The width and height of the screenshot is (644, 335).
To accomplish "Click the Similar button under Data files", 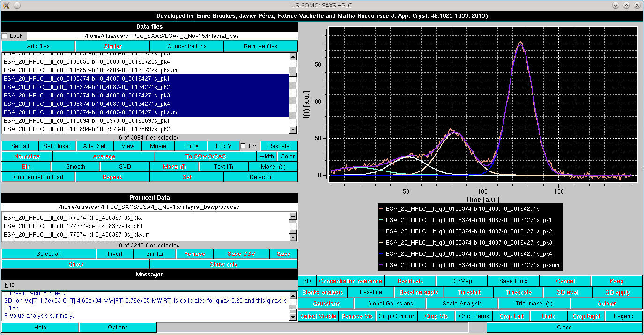I will (112, 46).
